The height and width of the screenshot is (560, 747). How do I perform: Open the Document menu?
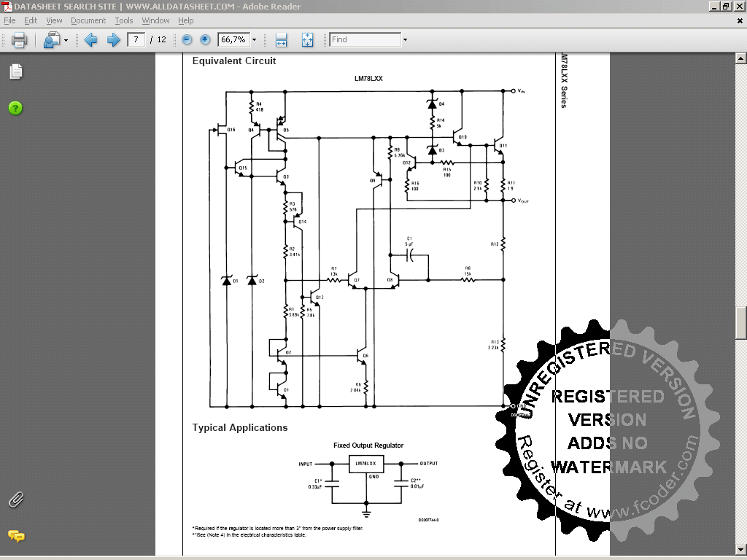(x=88, y=20)
